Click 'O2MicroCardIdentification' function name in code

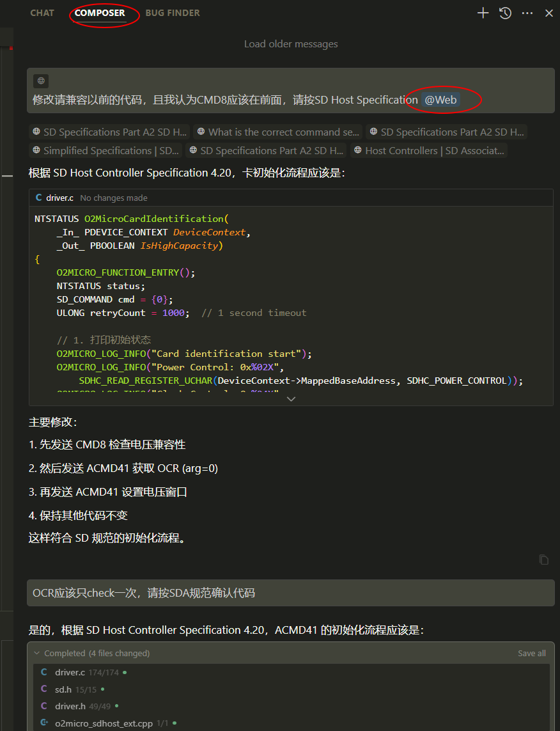pyautogui.click(x=154, y=219)
